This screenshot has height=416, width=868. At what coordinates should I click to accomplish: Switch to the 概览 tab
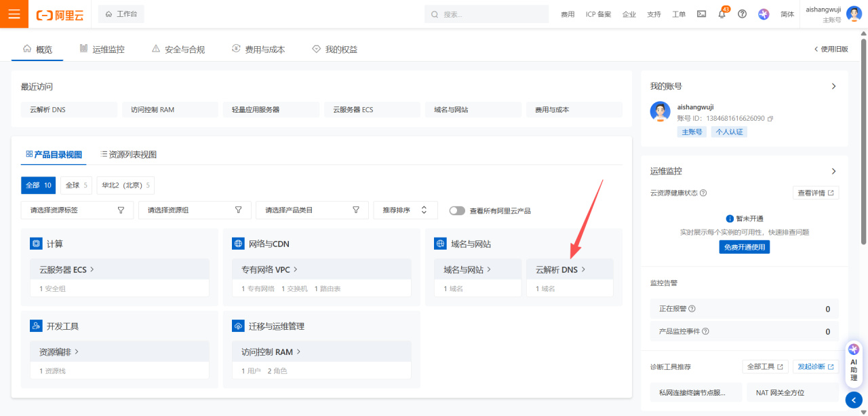point(37,49)
